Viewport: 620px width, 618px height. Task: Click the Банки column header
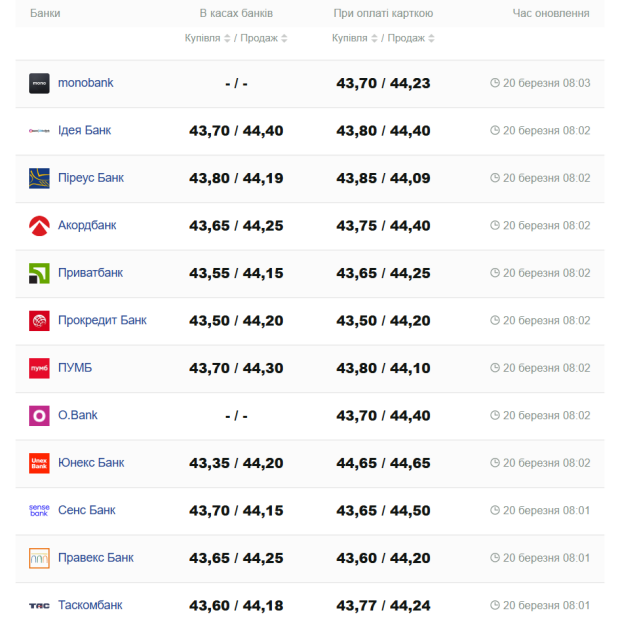pyautogui.click(x=44, y=14)
